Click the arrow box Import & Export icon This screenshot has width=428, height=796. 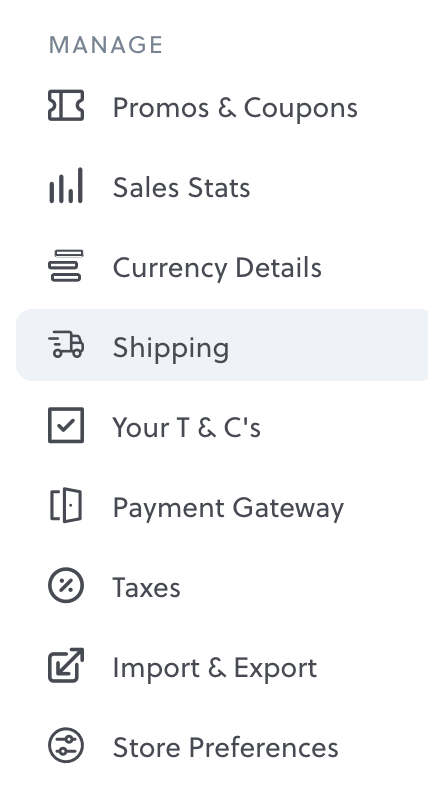[x=66, y=665]
